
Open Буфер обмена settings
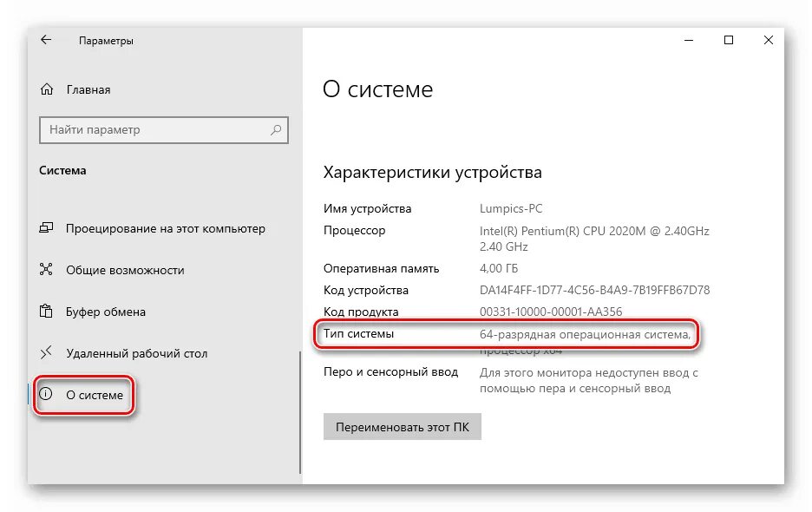(106, 312)
